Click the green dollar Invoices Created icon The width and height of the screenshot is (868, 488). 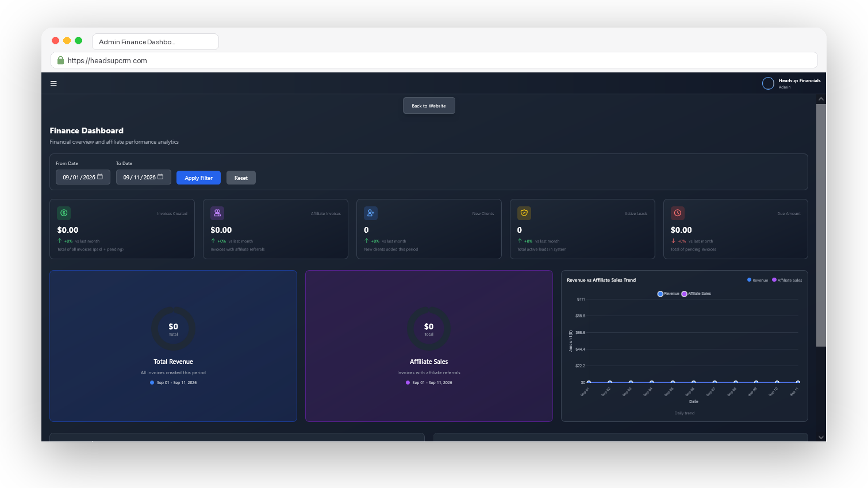click(64, 213)
